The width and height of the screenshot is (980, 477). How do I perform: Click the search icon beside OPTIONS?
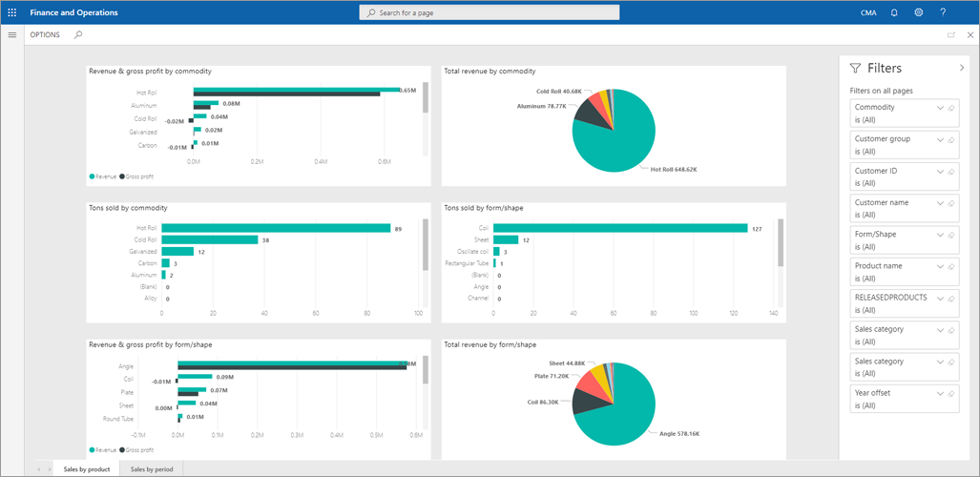pyautogui.click(x=78, y=34)
